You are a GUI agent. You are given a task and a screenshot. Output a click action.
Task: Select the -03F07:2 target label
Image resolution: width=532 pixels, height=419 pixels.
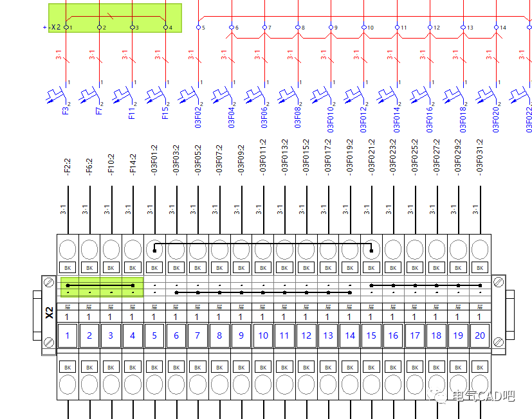[219, 161]
